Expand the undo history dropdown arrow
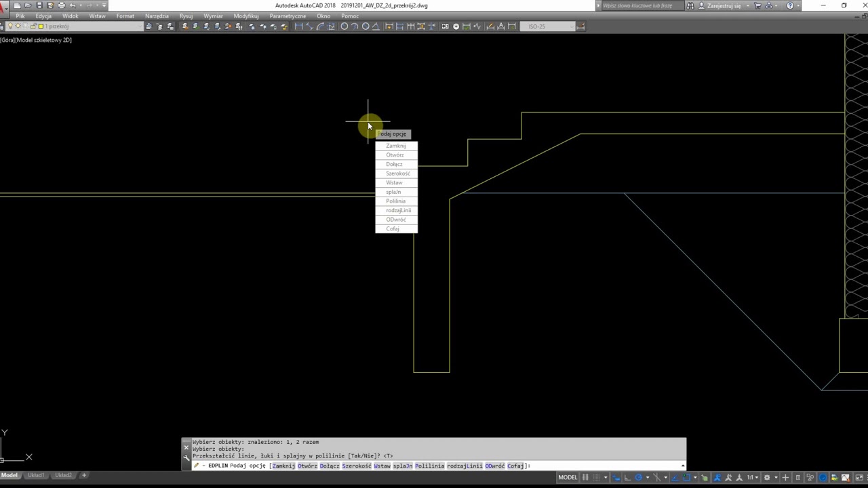This screenshot has height=488, width=868. pos(80,5)
